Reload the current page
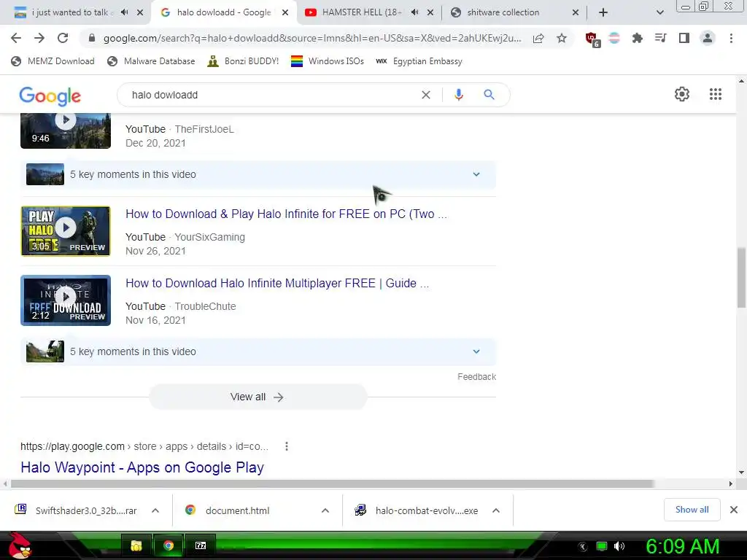 63,38
